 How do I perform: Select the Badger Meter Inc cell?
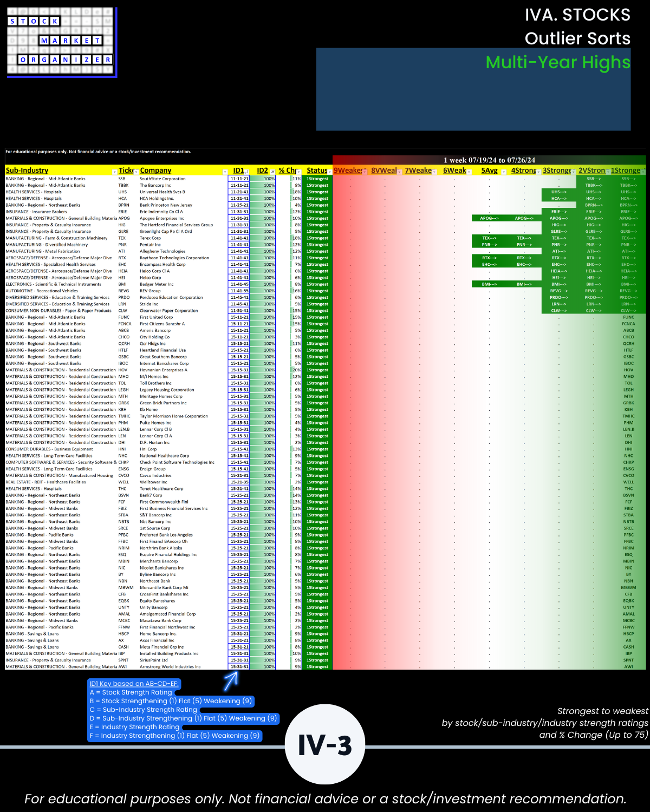tap(183, 284)
